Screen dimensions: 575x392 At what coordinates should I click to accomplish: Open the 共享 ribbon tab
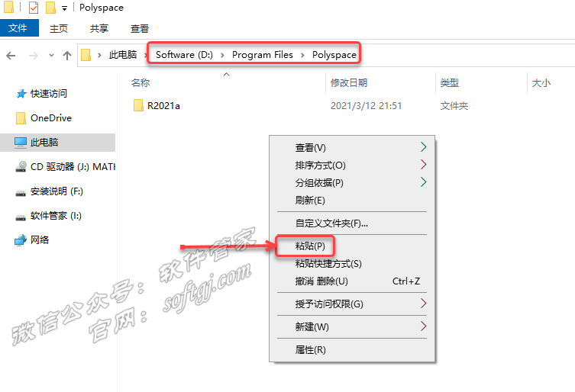click(99, 28)
